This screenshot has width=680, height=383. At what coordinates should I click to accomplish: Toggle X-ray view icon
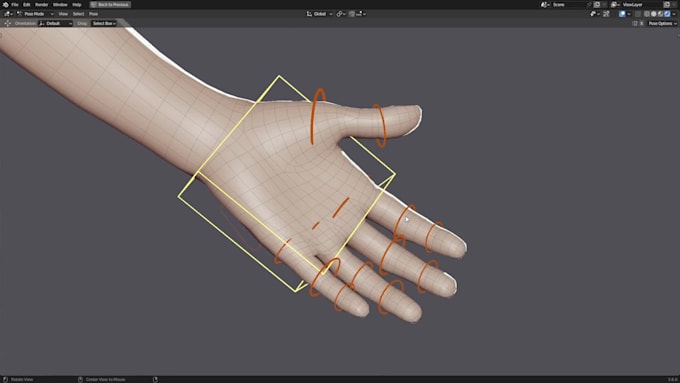click(638, 14)
